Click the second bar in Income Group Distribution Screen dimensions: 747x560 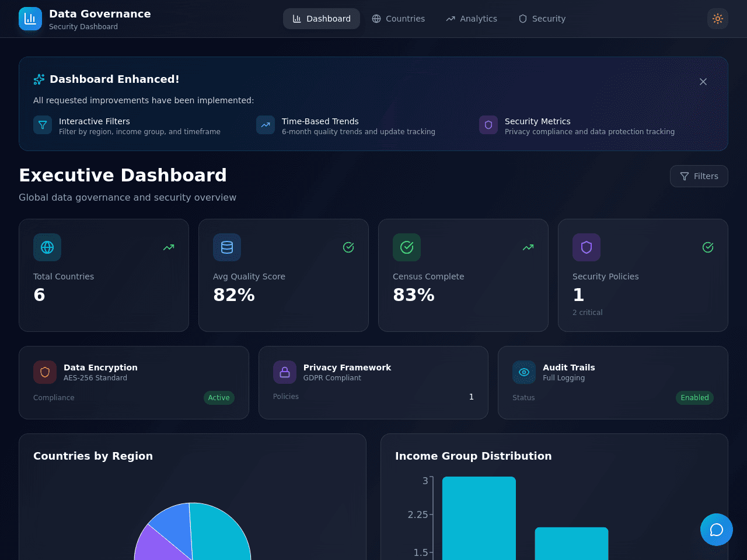pos(572,544)
